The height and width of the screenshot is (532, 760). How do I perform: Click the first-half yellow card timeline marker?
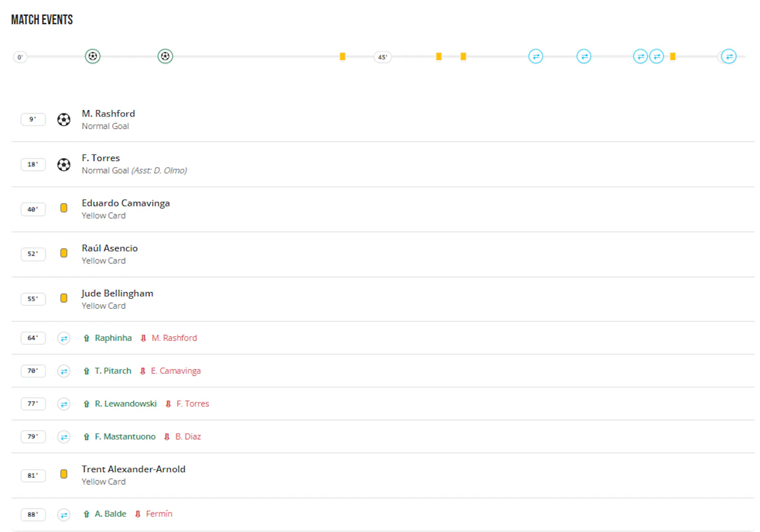[342, 57]
